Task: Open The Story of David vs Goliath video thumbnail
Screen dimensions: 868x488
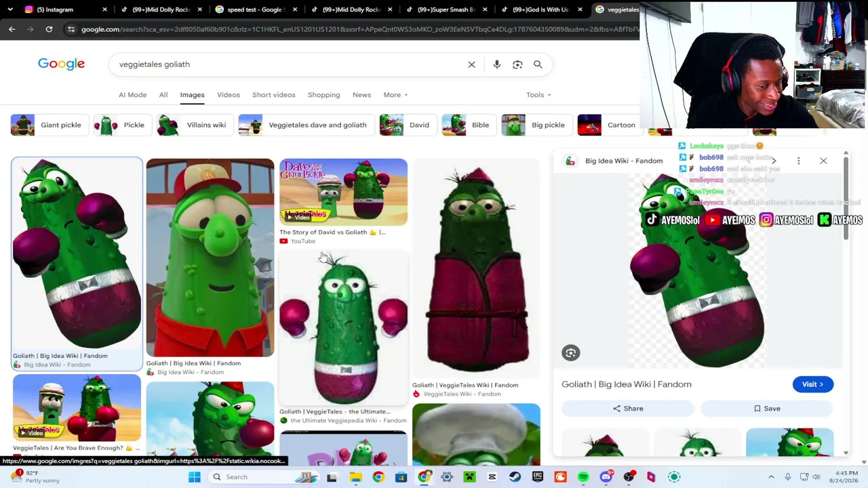Action: (x=343, y=192)
